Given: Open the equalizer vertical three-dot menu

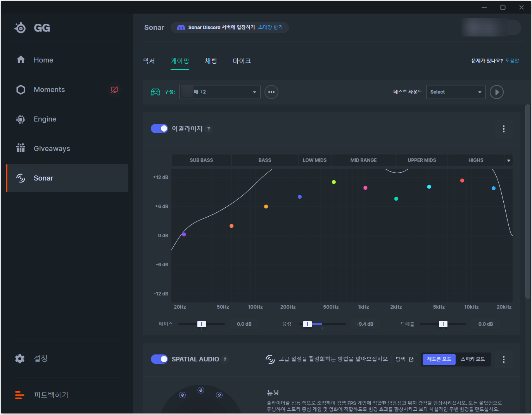Looking at the screenshot, I should (504, 129).
